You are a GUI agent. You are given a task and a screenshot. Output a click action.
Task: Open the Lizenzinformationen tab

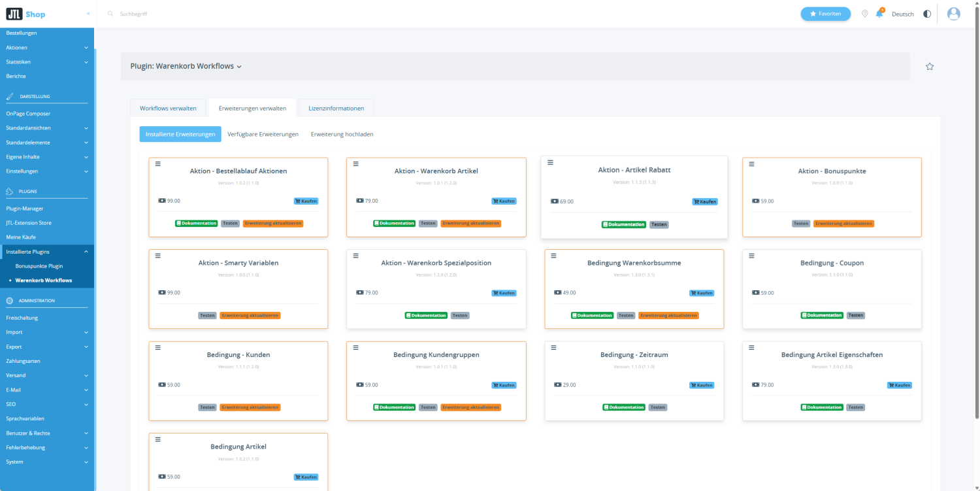336,109
